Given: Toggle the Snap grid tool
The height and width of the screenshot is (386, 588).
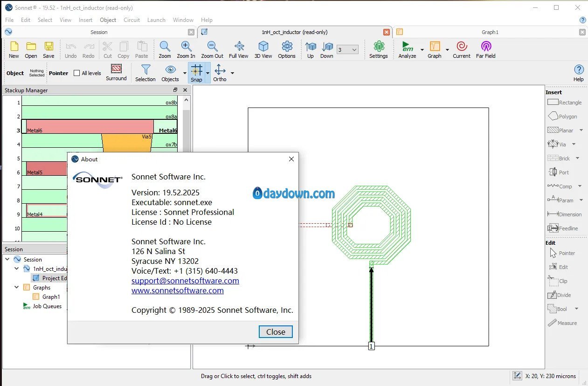Looking at the screenshot, I should [x=196, y=73].
